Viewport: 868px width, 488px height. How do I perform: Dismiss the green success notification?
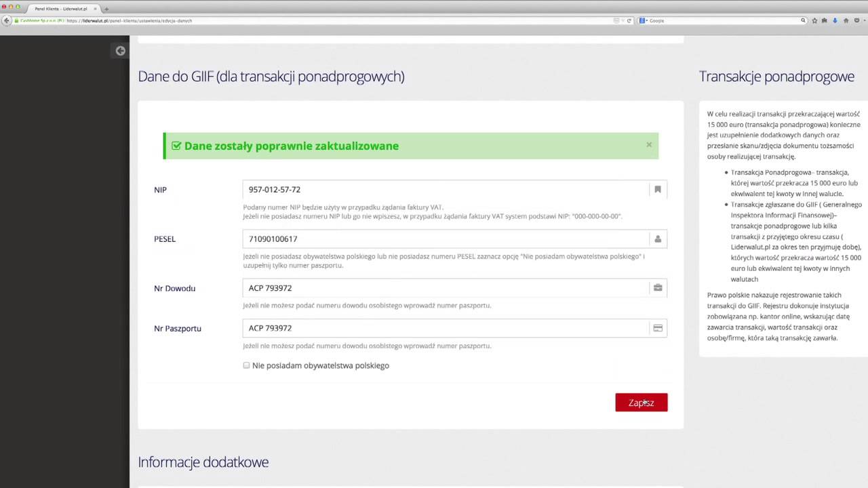(649, 144)
